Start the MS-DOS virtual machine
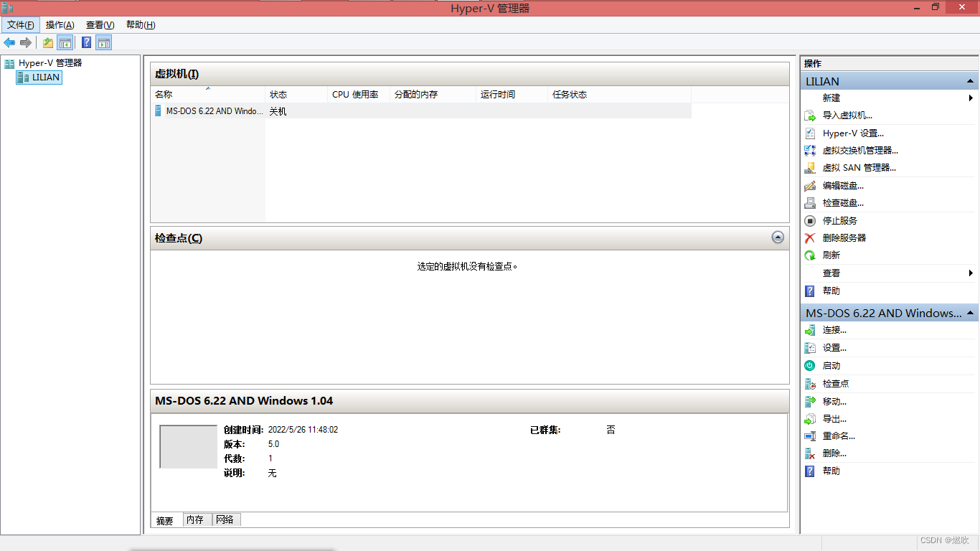This screenshot has width=980, height=551. pyautogui.click(x=831, y=365)
